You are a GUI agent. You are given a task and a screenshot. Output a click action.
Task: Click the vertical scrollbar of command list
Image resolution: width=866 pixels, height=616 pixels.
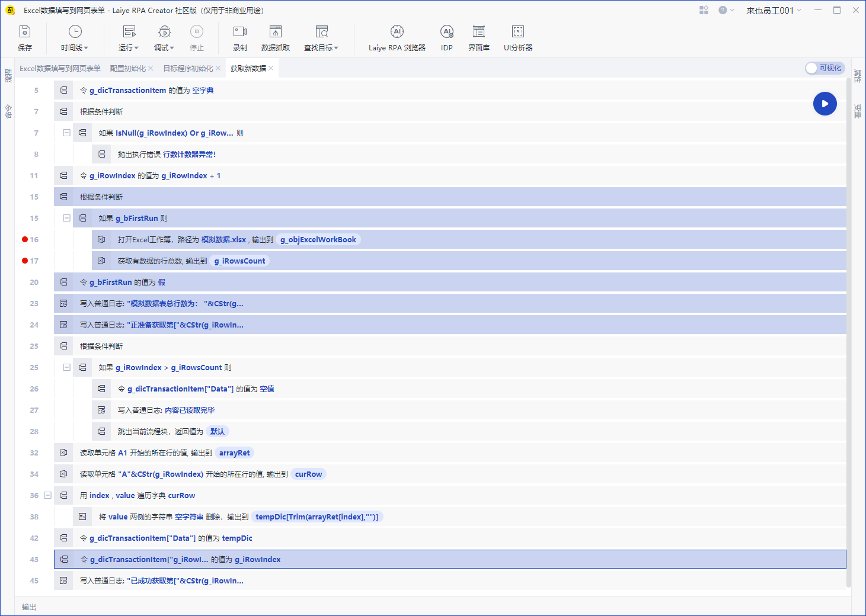pos(849,332)
